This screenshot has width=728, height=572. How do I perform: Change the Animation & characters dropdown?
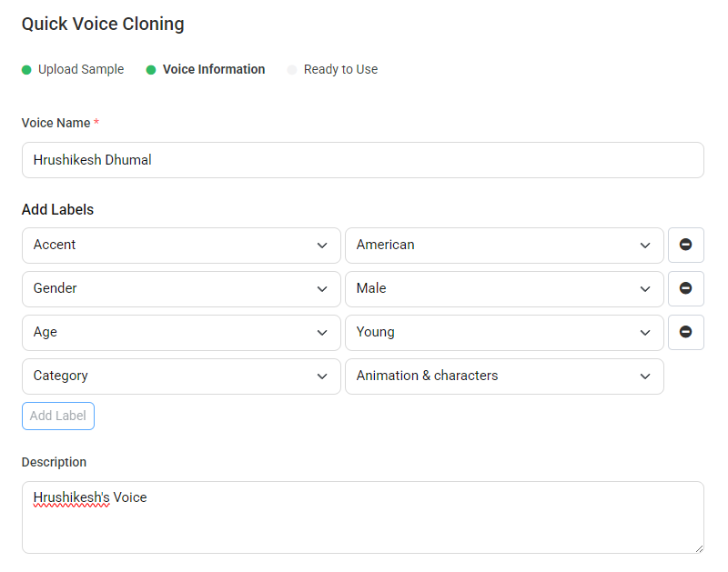pos(504,376)
